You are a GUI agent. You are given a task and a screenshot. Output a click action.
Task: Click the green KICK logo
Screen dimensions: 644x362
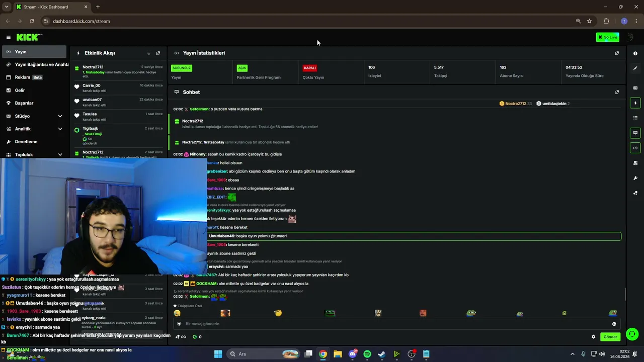29,37
